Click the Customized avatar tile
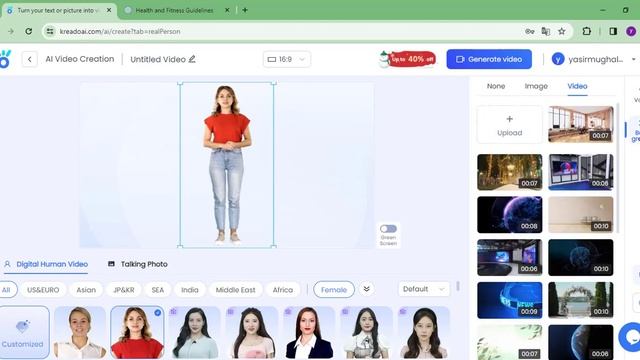Viewport: 640px width, 360px height. point(23,333)
